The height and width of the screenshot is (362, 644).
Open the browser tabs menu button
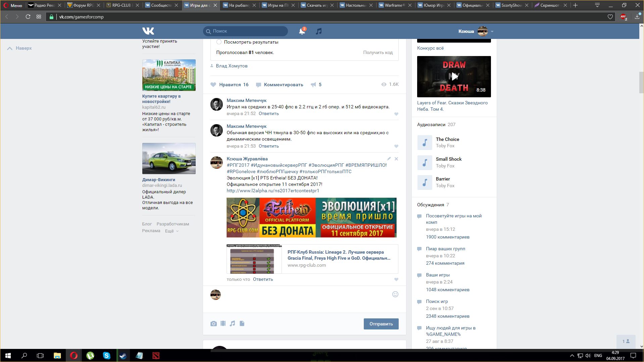click(597, 5)
